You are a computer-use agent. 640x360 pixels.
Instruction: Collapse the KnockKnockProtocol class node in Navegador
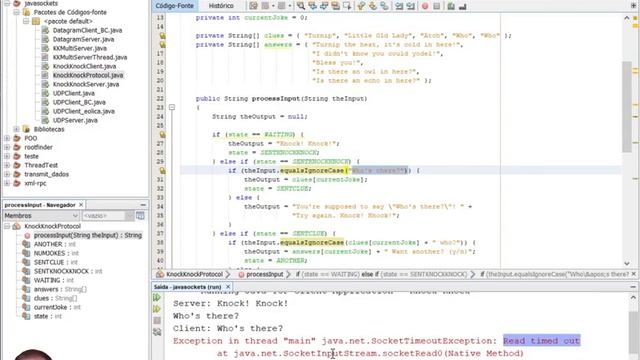pyautogui.click(x=7, y=226)
